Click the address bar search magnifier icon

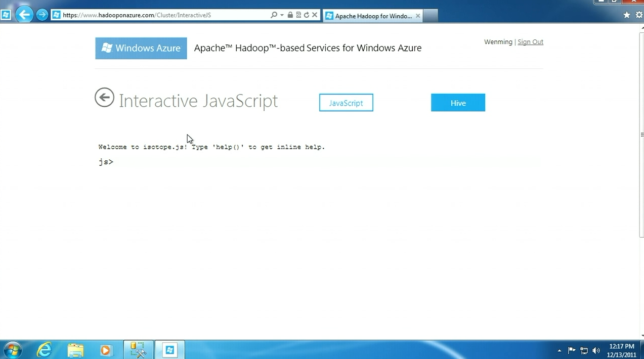pyautogui.click(x=274, y=15)
